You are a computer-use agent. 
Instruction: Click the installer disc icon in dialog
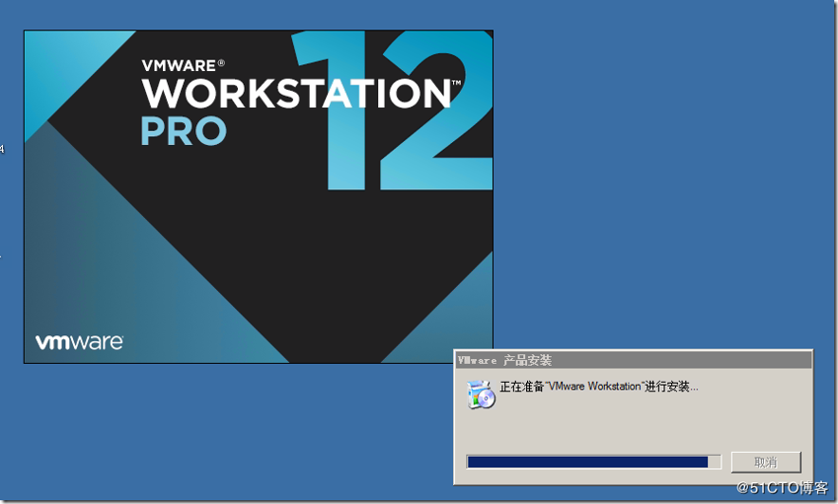pyautogui.click(x=481, y=395)
